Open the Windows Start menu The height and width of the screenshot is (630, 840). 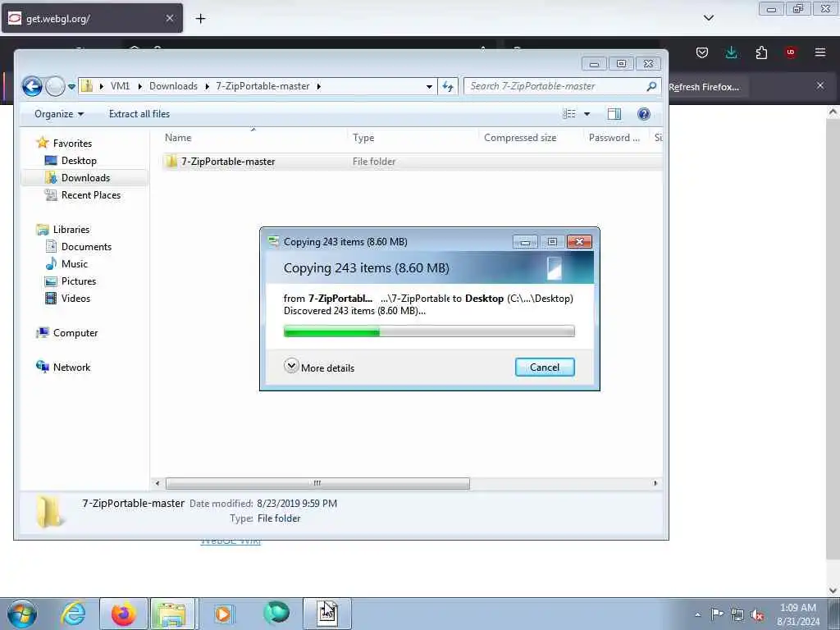point(22,614)
